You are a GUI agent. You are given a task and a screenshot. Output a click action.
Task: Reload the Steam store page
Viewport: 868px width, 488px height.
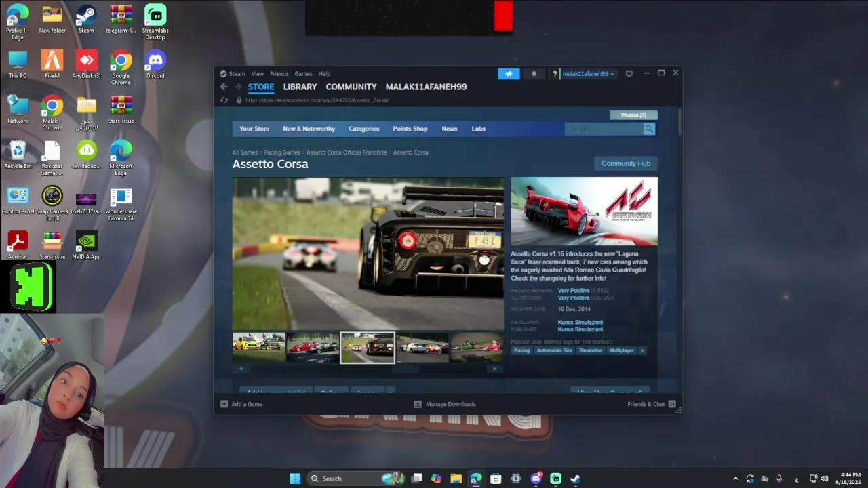coord(224,100)
